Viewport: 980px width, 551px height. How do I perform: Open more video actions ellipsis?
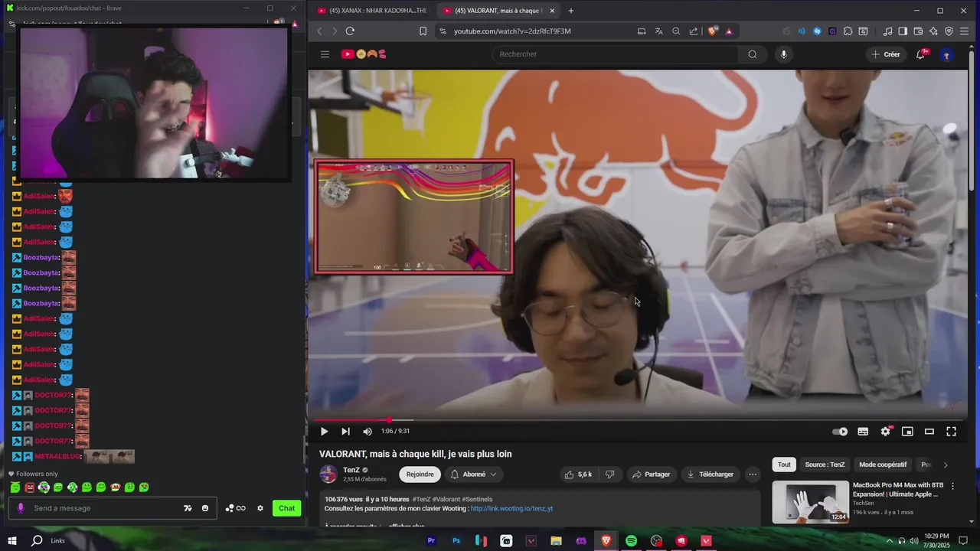753,474
